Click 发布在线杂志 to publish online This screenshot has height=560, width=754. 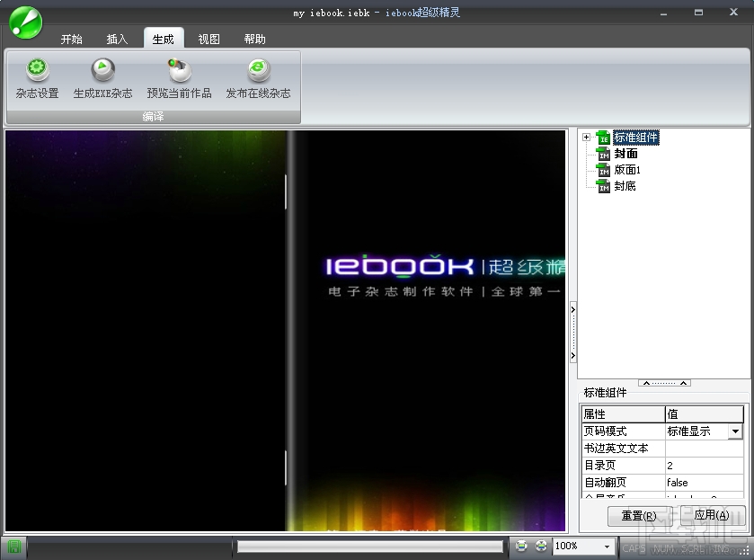[258, 79]
